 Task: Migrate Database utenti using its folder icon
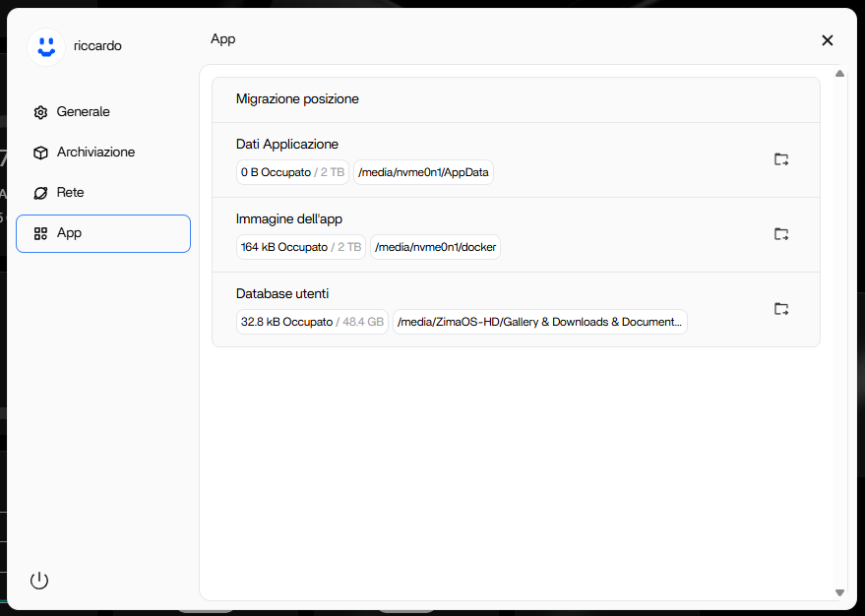(781, 309)
